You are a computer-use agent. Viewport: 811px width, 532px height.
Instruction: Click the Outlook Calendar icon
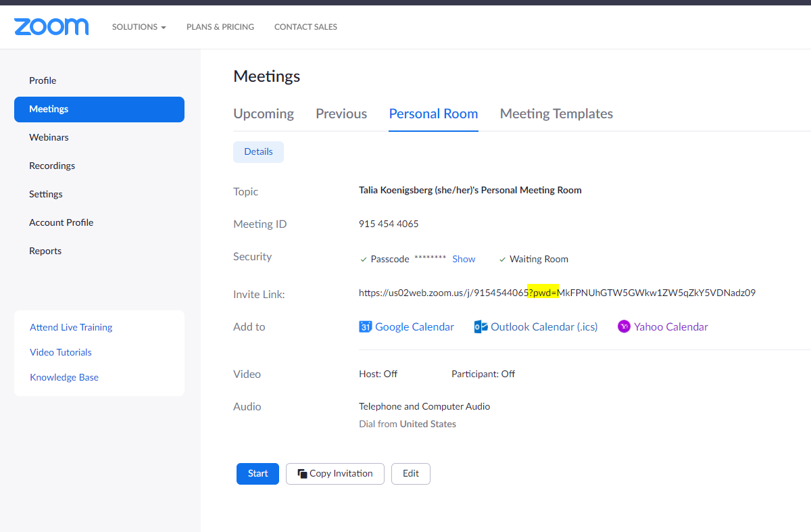(x=481, y=327)
